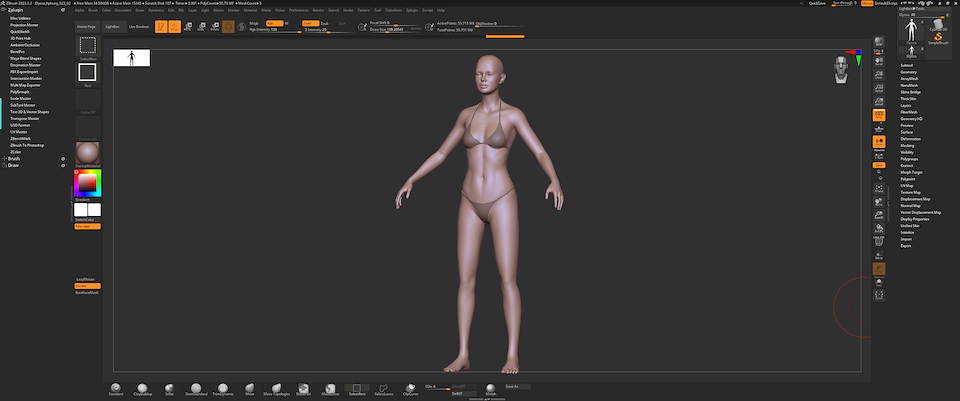Choose the Move Topological brush
The height and width of the screenshot is (401, 960).
(x=276, y=388)
